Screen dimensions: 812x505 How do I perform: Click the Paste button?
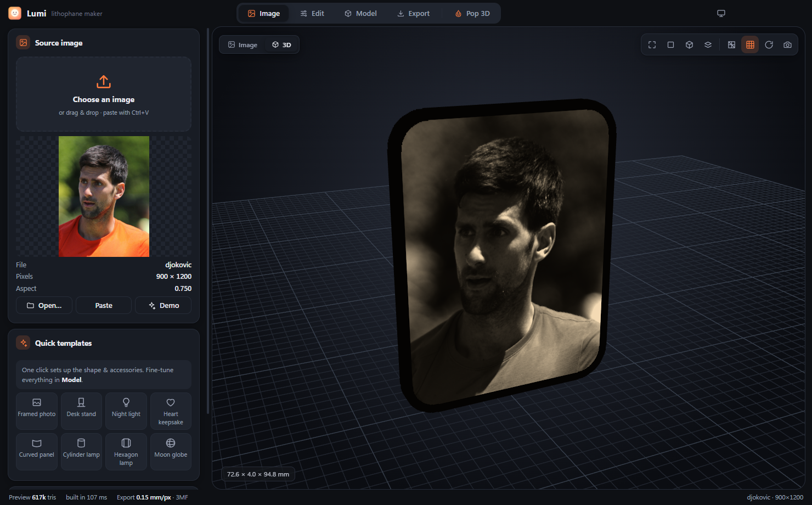click(104, 305)
